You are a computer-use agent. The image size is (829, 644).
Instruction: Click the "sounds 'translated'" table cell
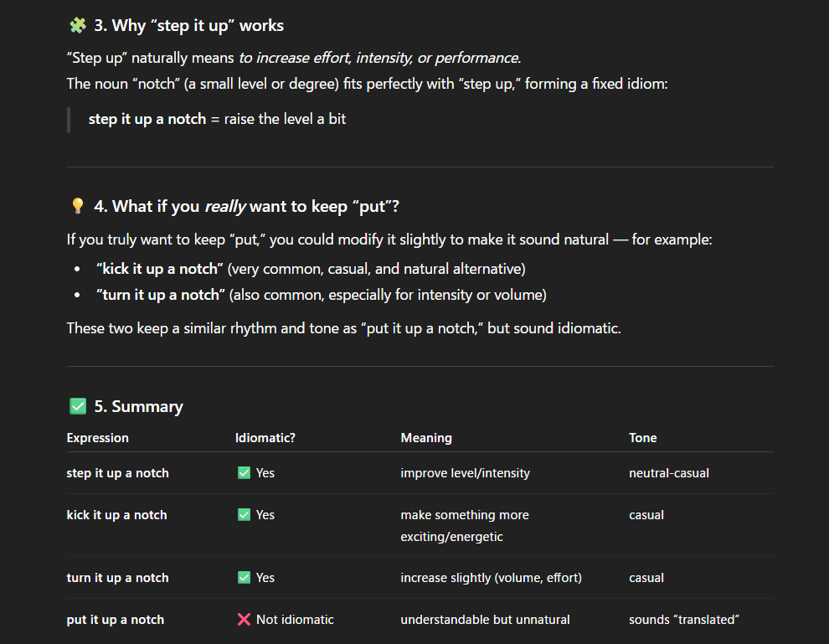pyautogui.click(x=684, y=620)
